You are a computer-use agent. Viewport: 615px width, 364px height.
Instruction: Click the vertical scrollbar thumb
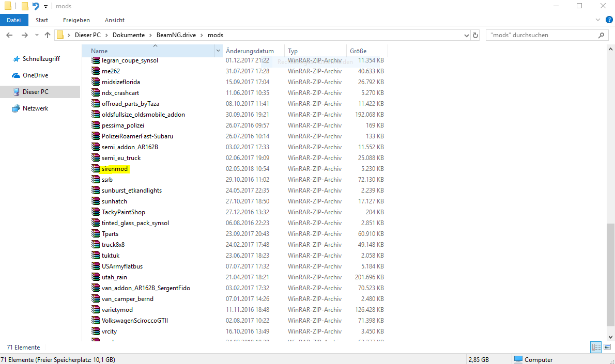[x=610, y=274]
